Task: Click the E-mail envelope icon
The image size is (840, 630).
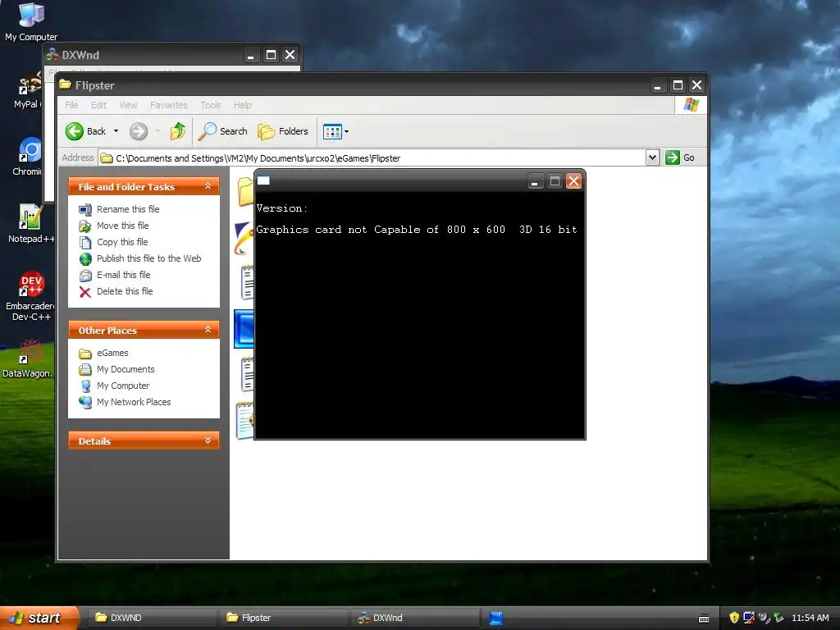Action: (85, 276)
